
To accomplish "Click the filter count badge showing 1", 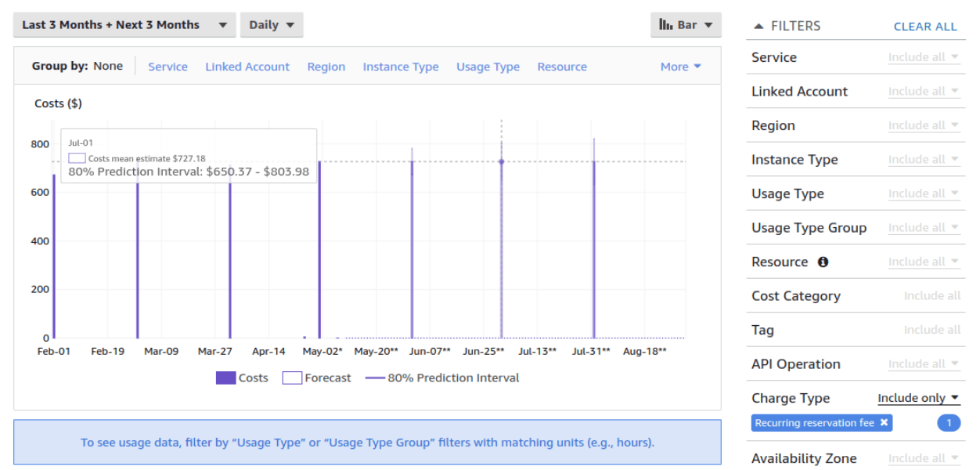I will [948, 423].
